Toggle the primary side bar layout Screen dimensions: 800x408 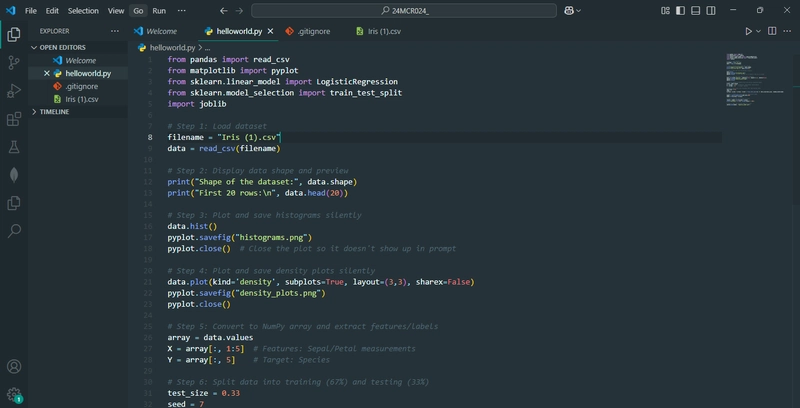click(680, 11)
